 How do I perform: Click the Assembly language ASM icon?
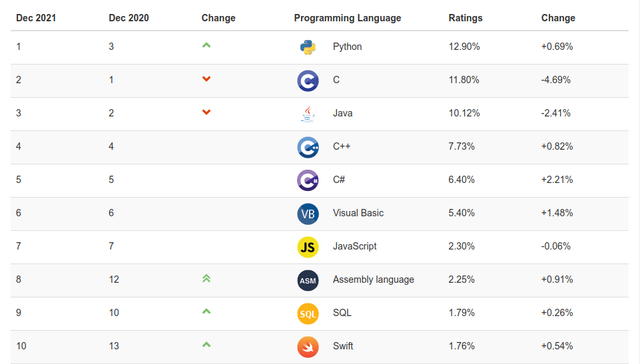click(x=308, y=280)
